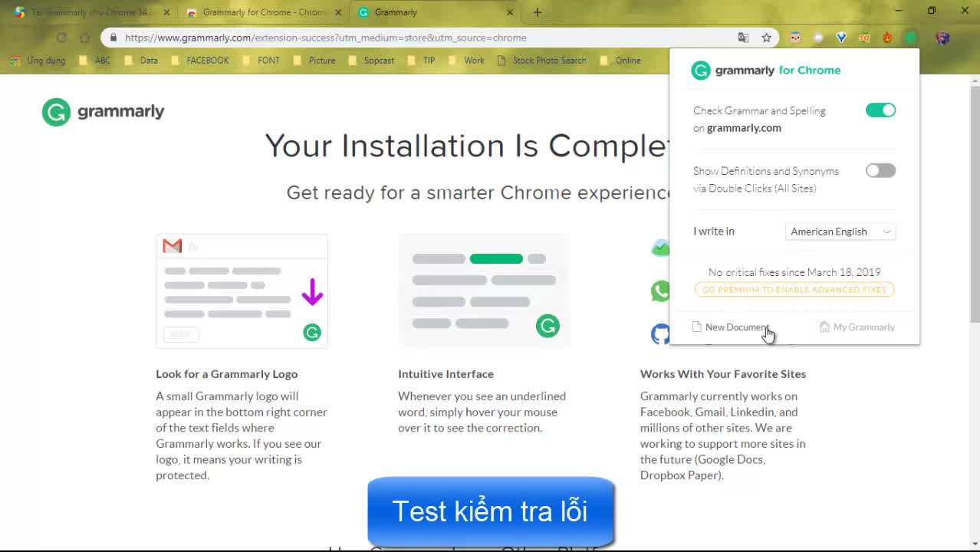Click the site security lock icon
This screenshot has width=980, height=552.
tap(113, 38)
